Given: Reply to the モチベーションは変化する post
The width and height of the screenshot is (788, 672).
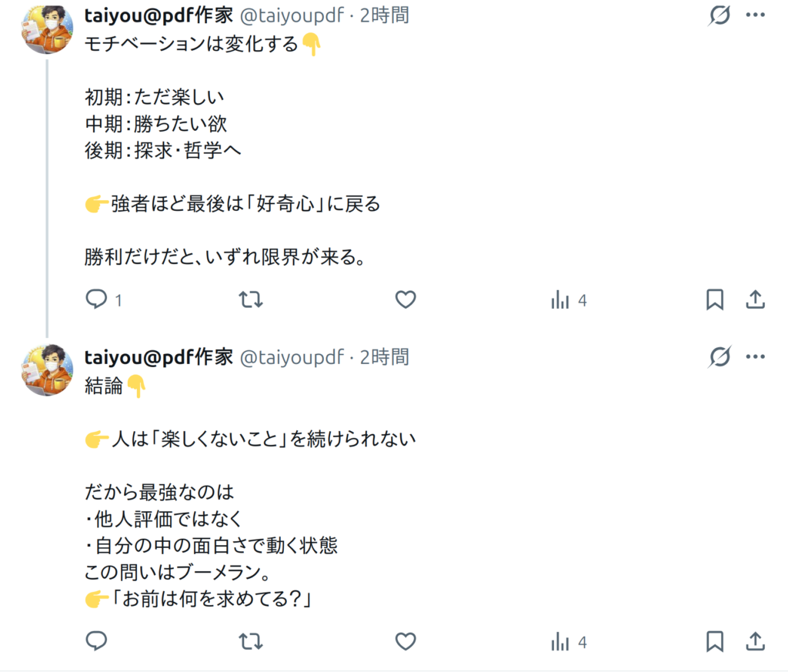Looking at the screenshot, I should coord(96,299).
